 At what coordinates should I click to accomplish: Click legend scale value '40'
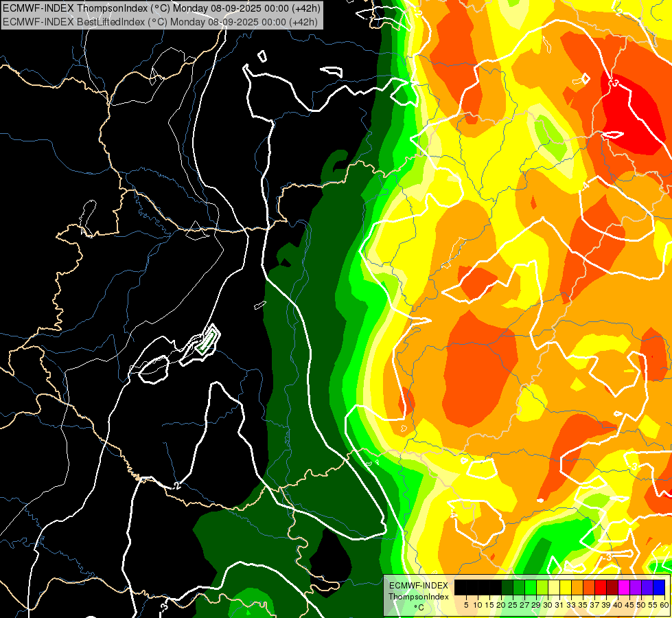[618, 605]
